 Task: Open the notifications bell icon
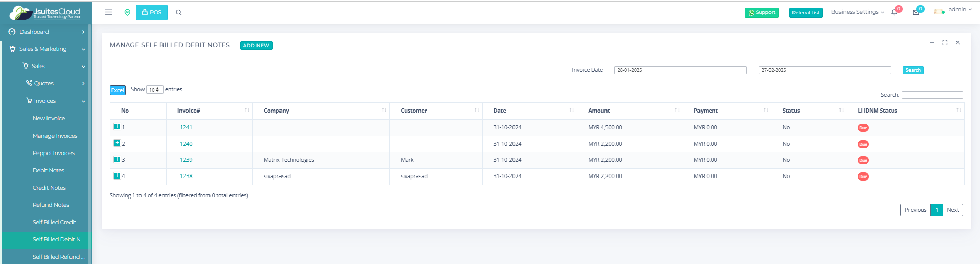tap(894, 12)
